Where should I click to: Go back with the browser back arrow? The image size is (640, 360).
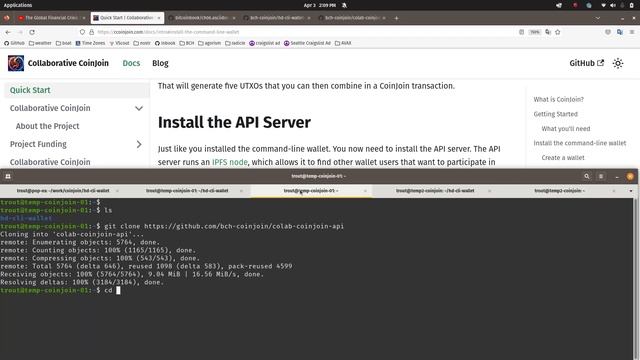click(x=8, y=32)
